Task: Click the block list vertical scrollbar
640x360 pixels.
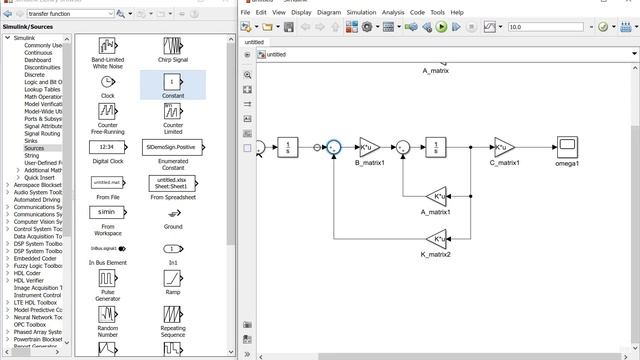Action: (231, 143)
